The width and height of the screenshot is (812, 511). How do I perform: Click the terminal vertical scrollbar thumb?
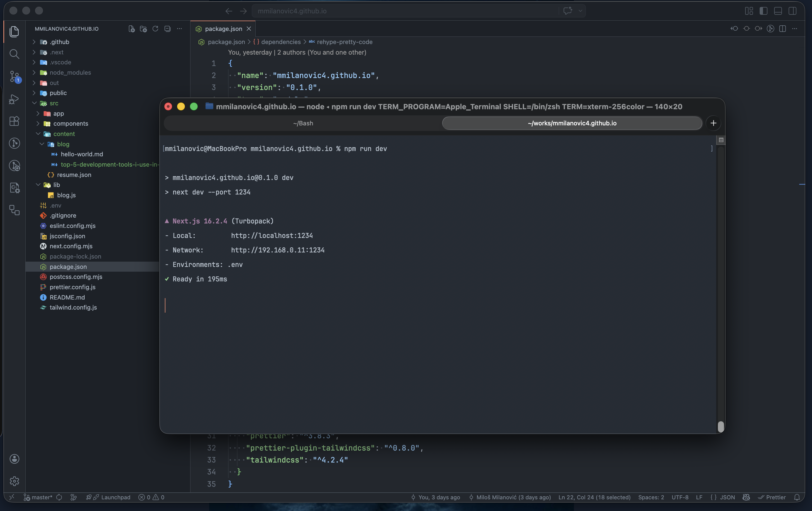pos(721,427)
